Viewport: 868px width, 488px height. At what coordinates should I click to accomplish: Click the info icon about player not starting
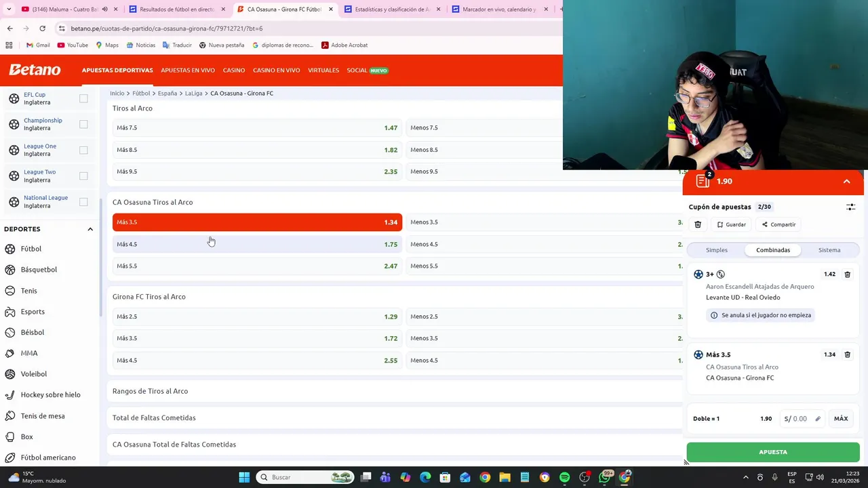point(713,315)
